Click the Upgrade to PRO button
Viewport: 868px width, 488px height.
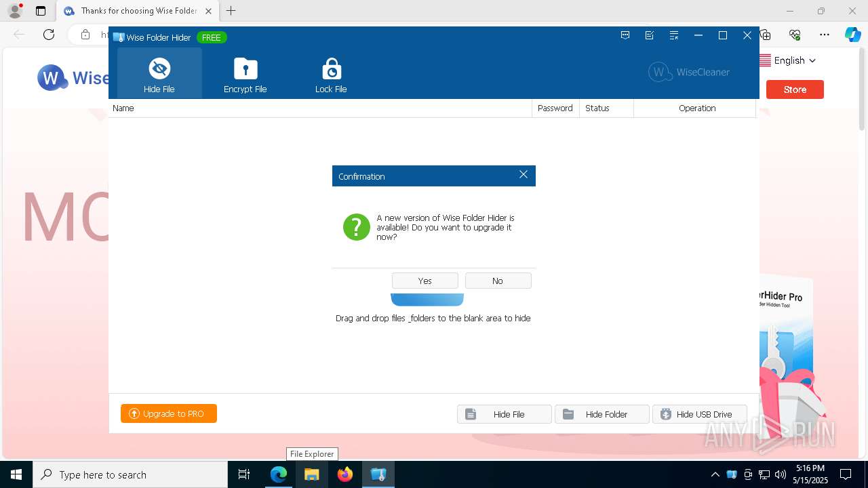tap(169, 413)
